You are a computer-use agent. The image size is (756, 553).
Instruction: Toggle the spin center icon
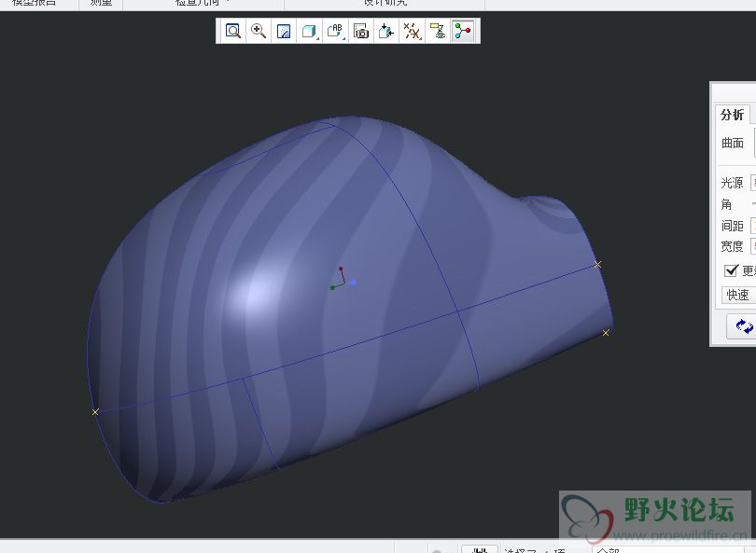pos(462,32)
